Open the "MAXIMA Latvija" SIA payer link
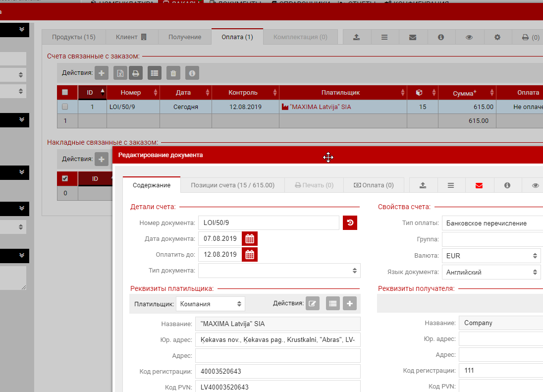The width and height of the screenshot is (543, 392). [320, 107]
